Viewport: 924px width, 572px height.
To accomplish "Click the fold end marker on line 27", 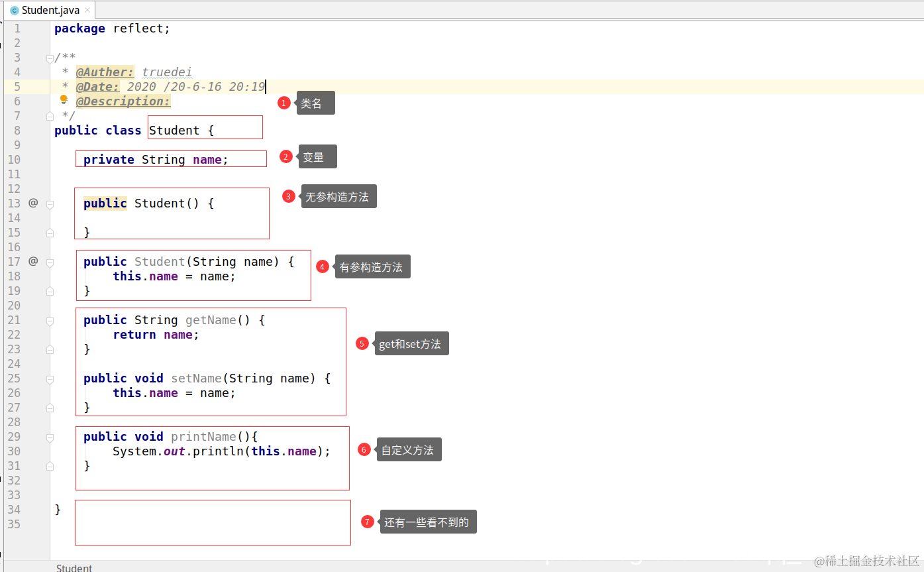I will point(50,408).
